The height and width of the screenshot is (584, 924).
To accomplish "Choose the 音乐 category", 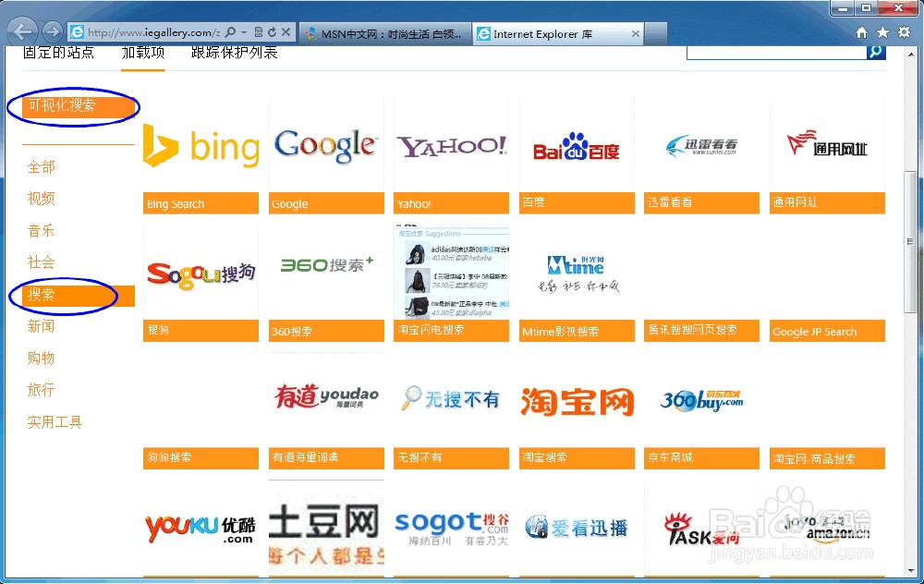I will point(42,231).
